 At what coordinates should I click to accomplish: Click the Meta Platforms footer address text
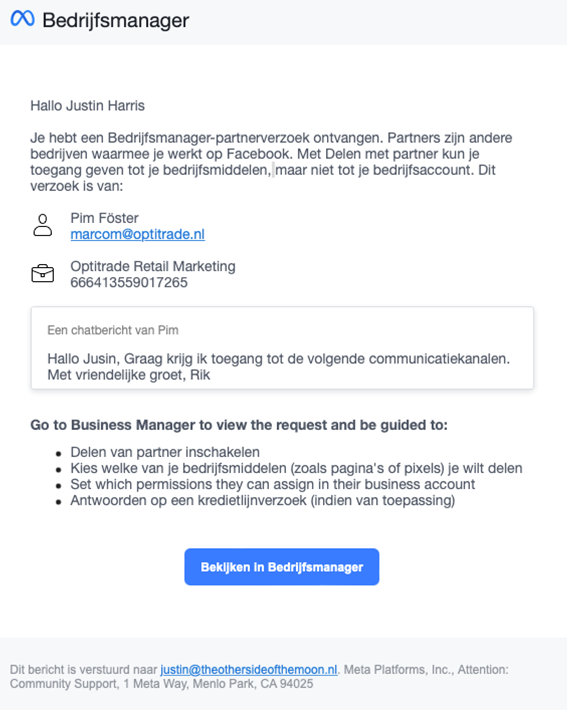click(x=259, y=676)
